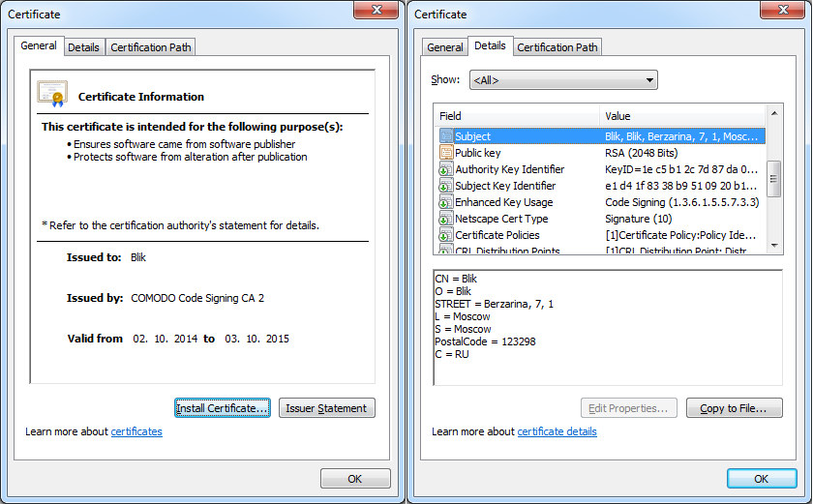The height and width of the screenshot is (504, 813).
Task: Click the Netscape Cert Type extension icon
Action: point(446,219)
